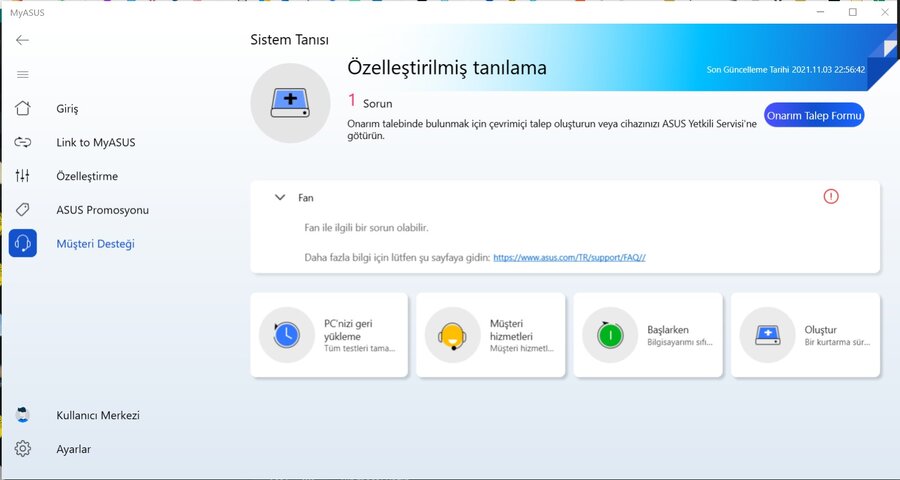
Task: Select Müşteri Desteği in the sidebar
Action: point(95,243)
